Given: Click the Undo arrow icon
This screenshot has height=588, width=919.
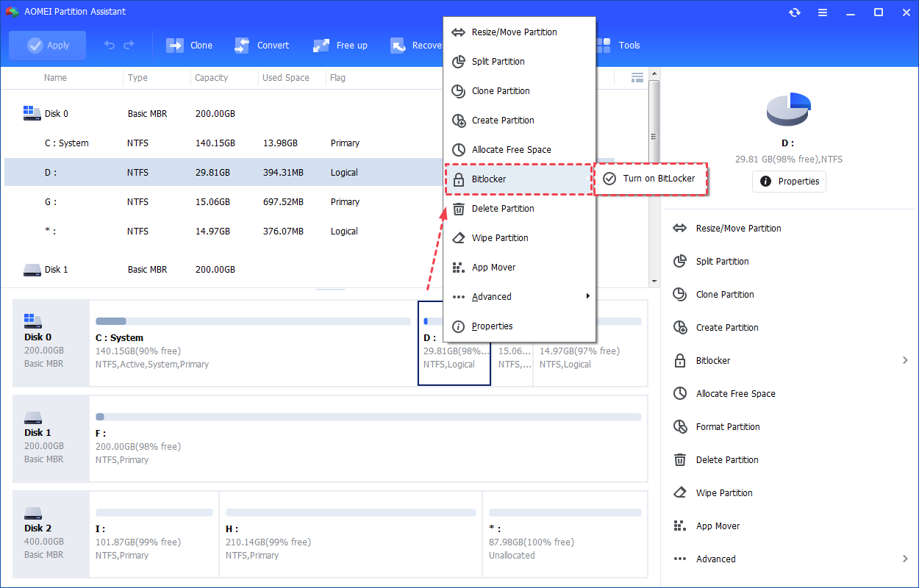Looking at the screenshot, I should tap(107, 45).
